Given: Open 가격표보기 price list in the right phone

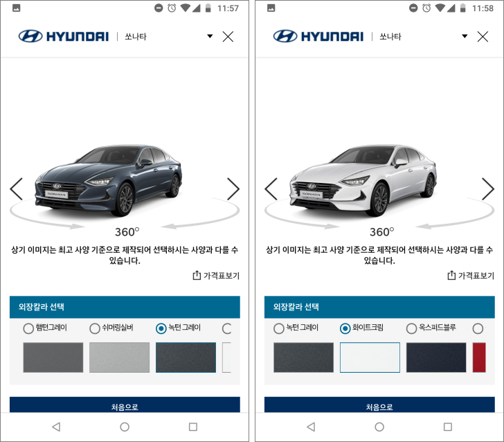Looking at the screenshot, I should [471, 275].
